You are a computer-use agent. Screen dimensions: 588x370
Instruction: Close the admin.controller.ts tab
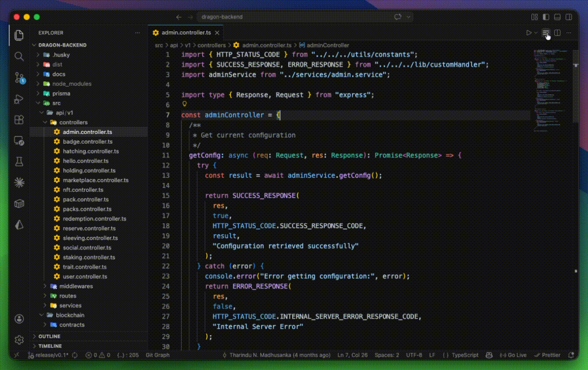coord(217,33)
